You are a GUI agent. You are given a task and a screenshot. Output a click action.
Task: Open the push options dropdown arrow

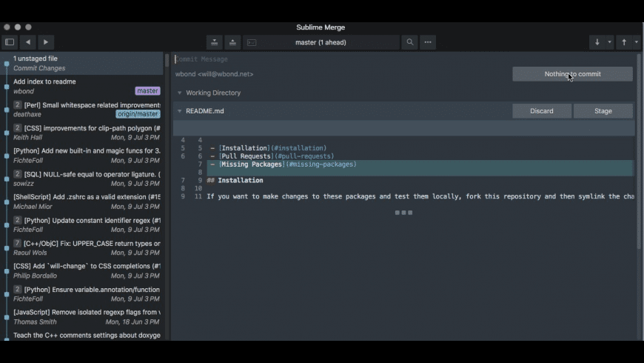tap(637, 42)
